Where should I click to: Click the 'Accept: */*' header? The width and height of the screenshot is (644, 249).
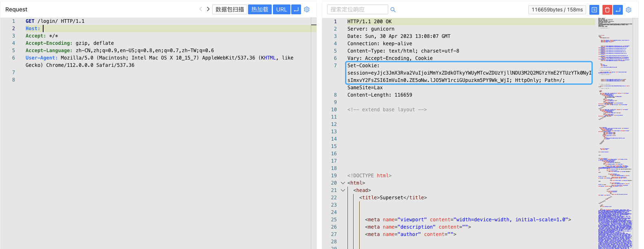coord(42,36)
